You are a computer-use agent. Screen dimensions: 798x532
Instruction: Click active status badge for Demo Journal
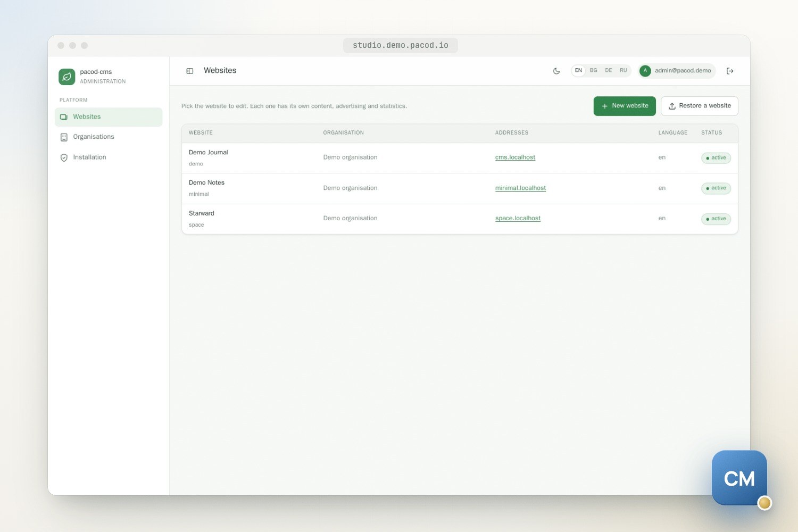coord(716,158)
